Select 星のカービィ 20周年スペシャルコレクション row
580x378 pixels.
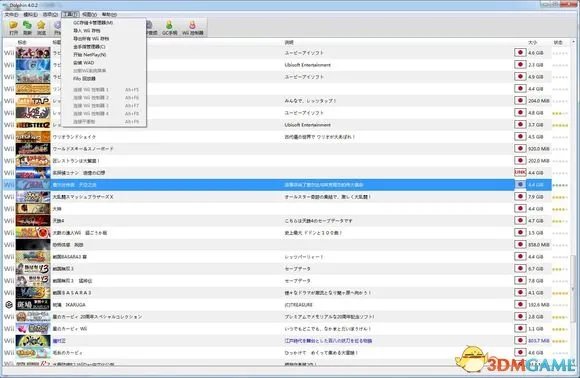pyautogui.click(x=277, y=317)
